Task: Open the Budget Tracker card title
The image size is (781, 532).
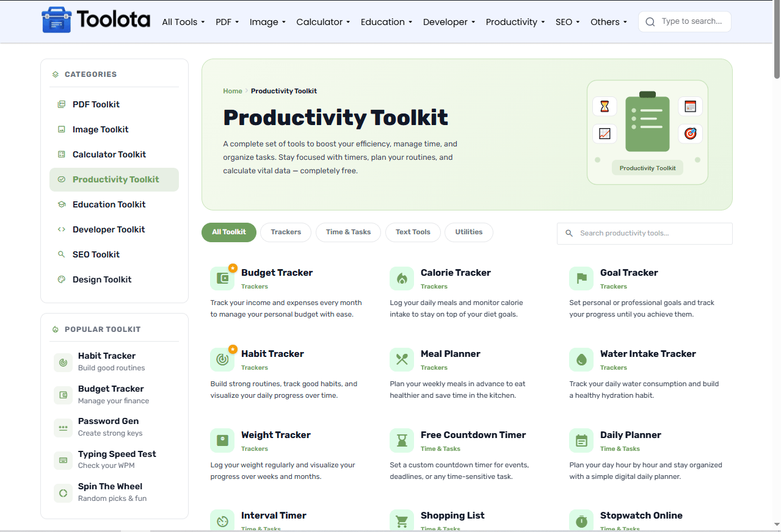Action: 277,273
